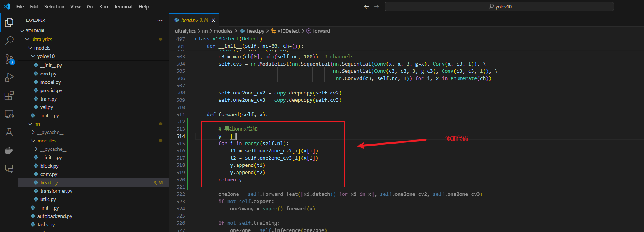Open the File menu

(20, 6)
